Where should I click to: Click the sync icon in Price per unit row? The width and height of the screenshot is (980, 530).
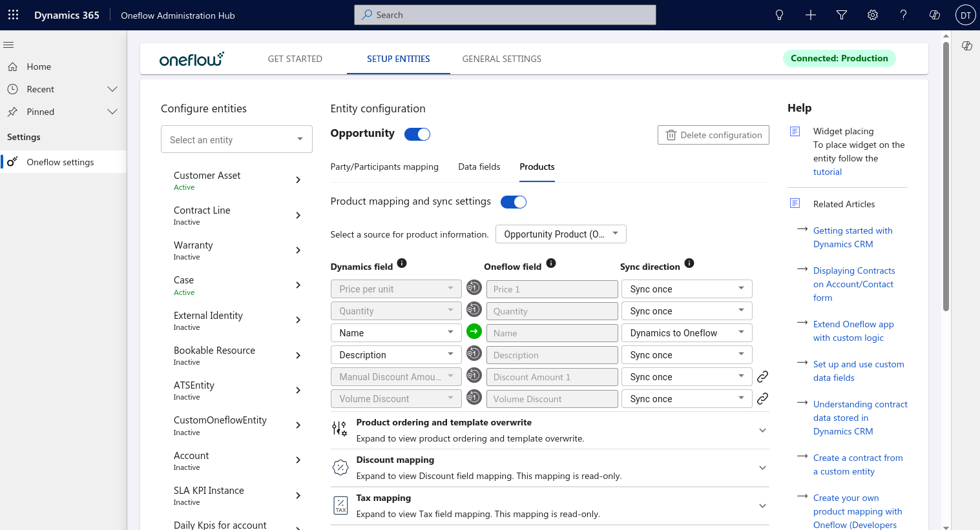[x=474, y=287]
